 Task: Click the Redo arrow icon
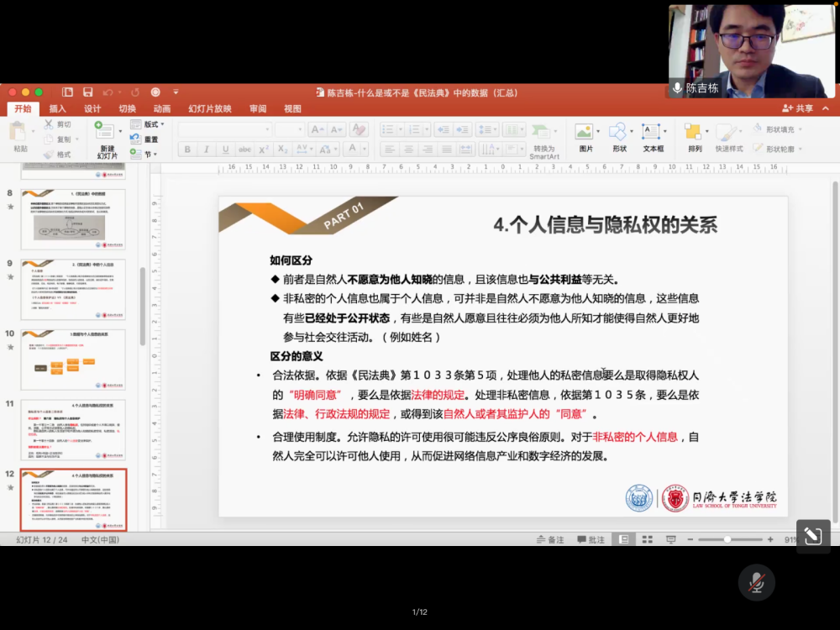(135, 92)
